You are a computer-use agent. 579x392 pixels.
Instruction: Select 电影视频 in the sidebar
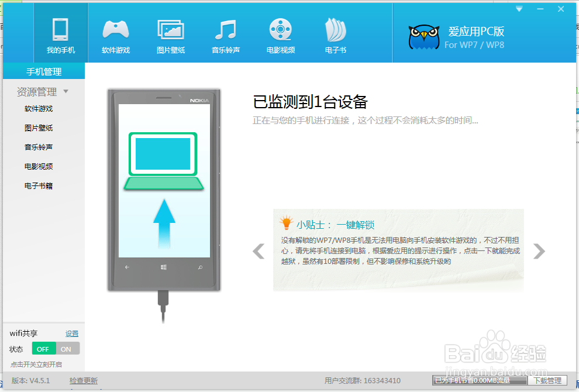pyautogui.click(x=39, y=166)
